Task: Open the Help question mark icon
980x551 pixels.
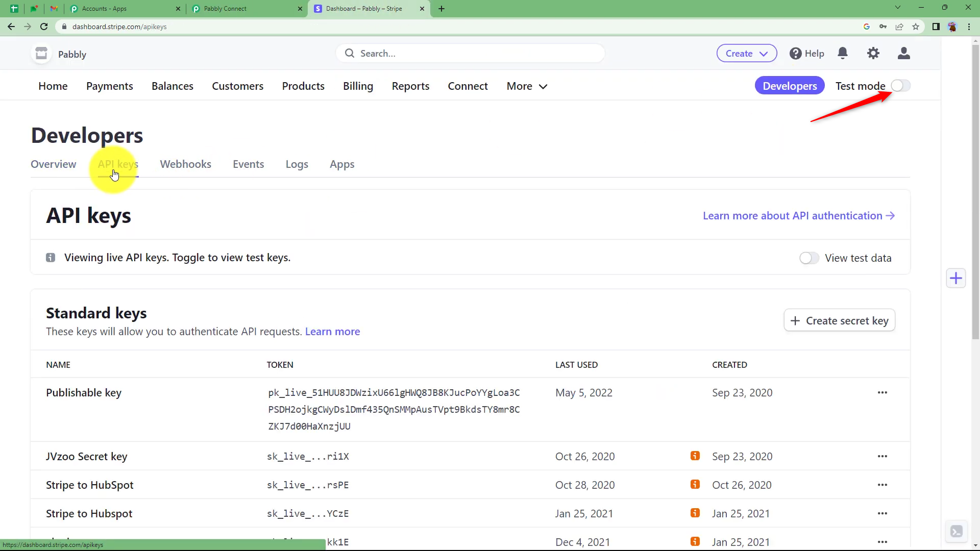Action: tap(795, 54)
